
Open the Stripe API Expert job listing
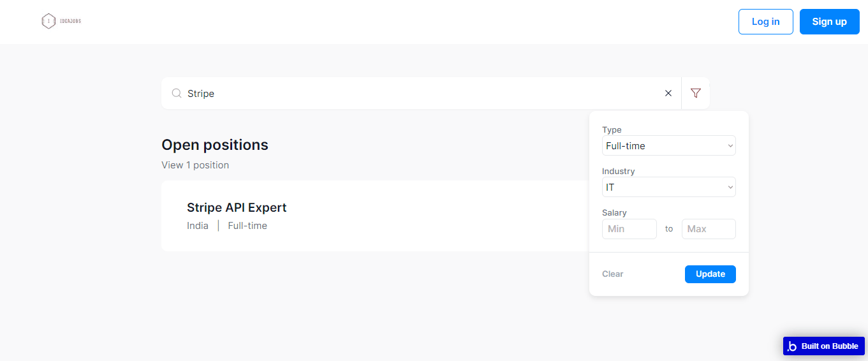pyautogui.click(x=237, y=208)
